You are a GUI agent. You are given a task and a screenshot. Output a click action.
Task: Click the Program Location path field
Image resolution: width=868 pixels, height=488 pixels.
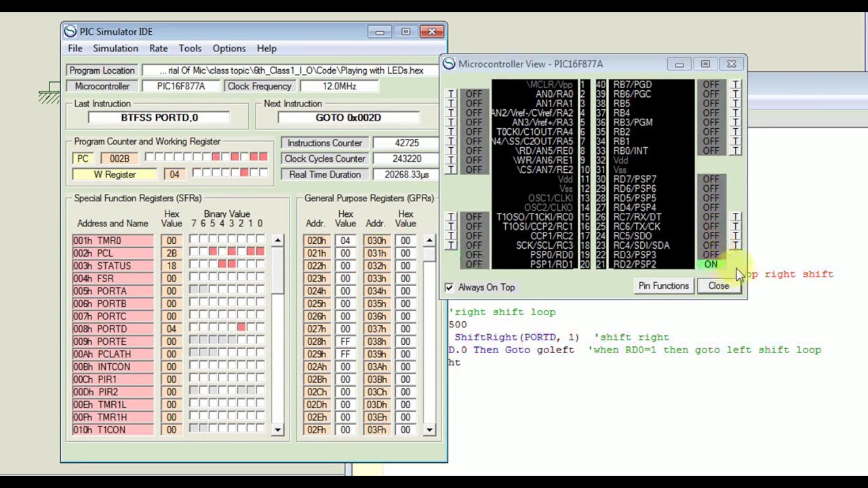[292, 70]
